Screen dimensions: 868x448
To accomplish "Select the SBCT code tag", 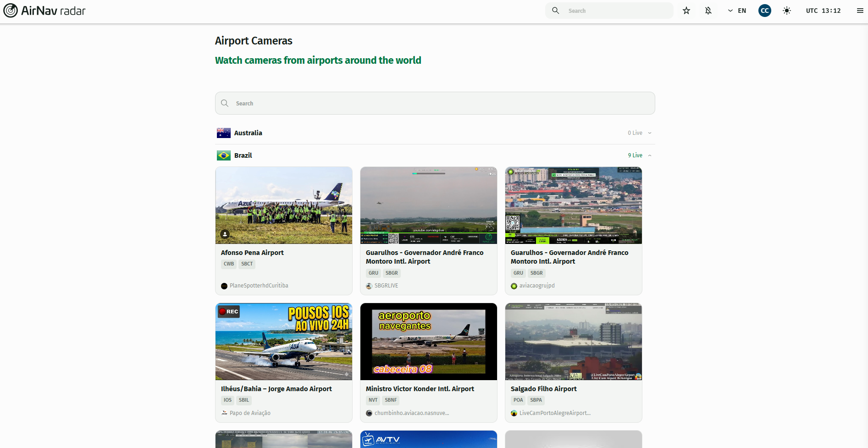I will [247, 264].
